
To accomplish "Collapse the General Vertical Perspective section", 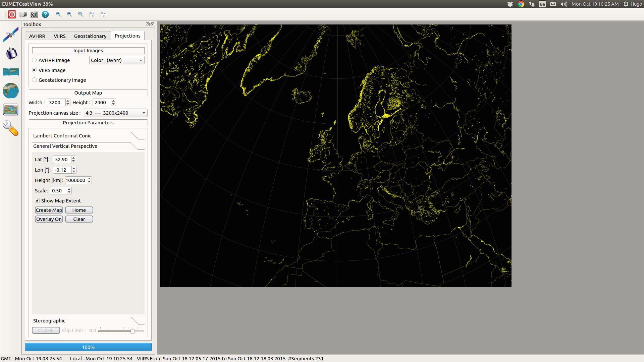I will pyautogui.click(x=88, y=146).
